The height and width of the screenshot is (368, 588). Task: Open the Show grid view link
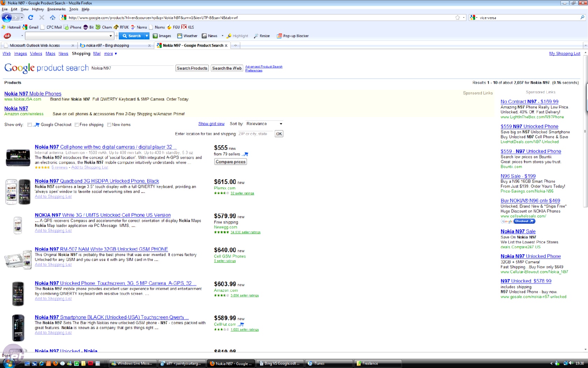pos(211,124)
